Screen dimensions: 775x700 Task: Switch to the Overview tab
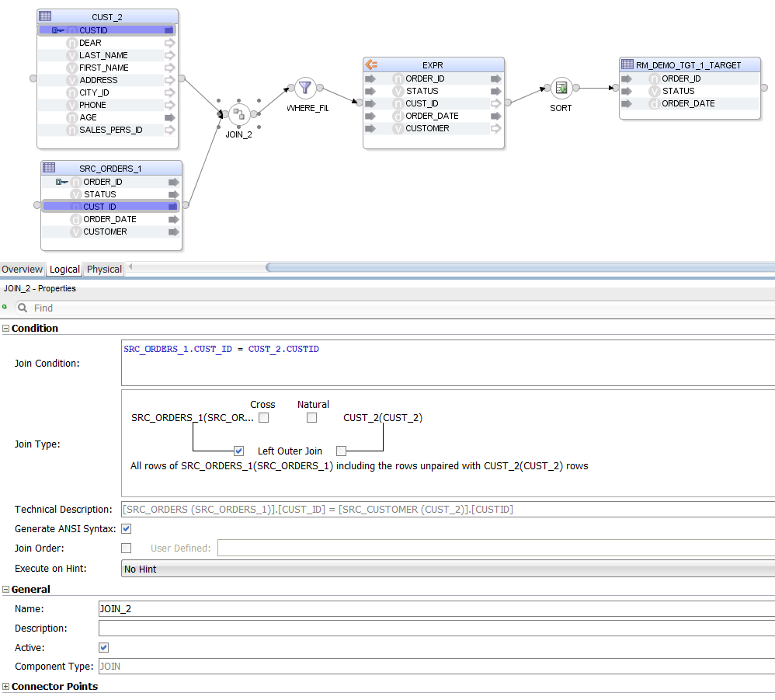(23, 270)
